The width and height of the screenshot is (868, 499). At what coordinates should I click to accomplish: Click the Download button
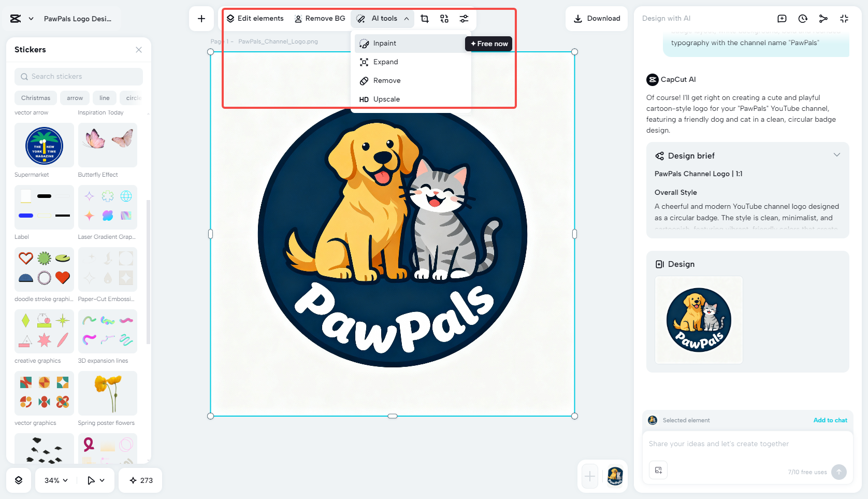pyautogui.click(x=597, y=18)
